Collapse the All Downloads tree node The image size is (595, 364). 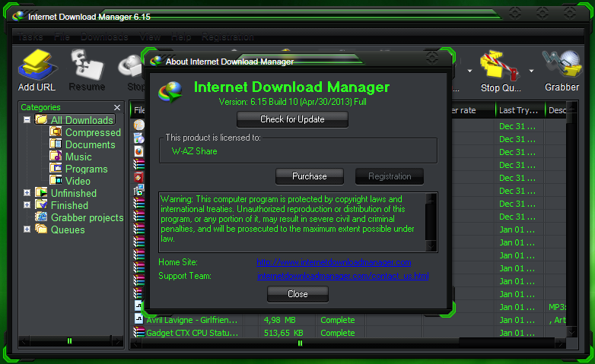[27, 120]
